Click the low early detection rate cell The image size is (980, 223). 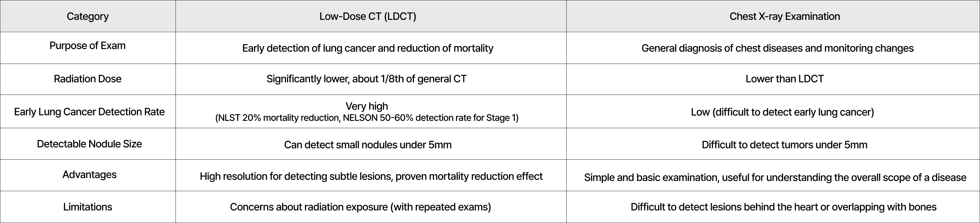coord(782,112)
